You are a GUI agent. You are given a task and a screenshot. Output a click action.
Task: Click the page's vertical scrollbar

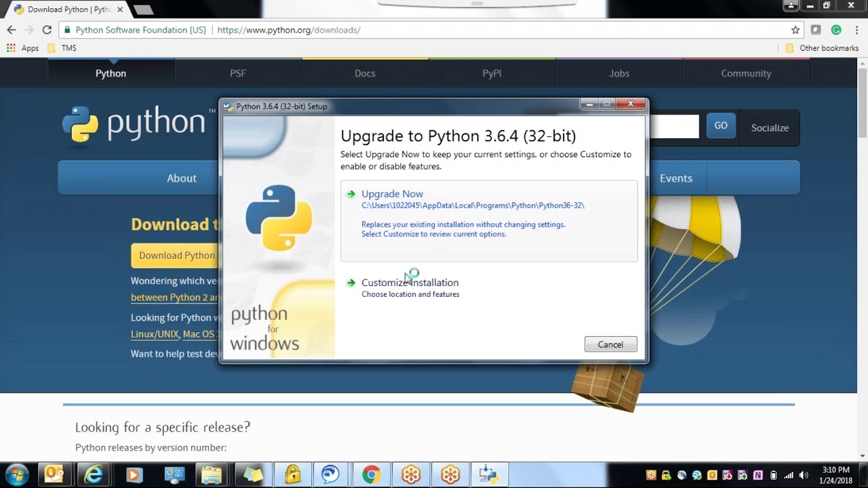(863, 102)
